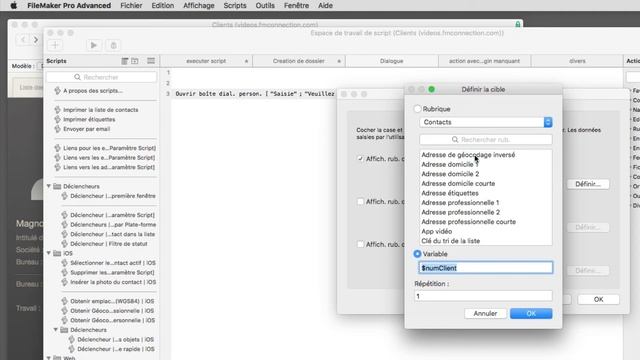640x360 pixels.
Task: Go forward with the arrow in the Clients window
Action: 36,40
